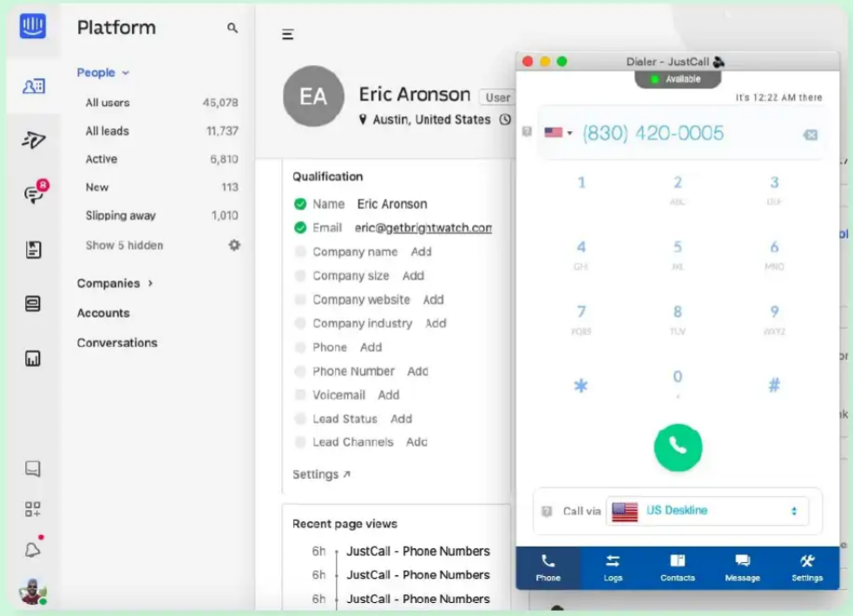
Task: Add a Phone Number value
Action: click(x=417, y=371)
